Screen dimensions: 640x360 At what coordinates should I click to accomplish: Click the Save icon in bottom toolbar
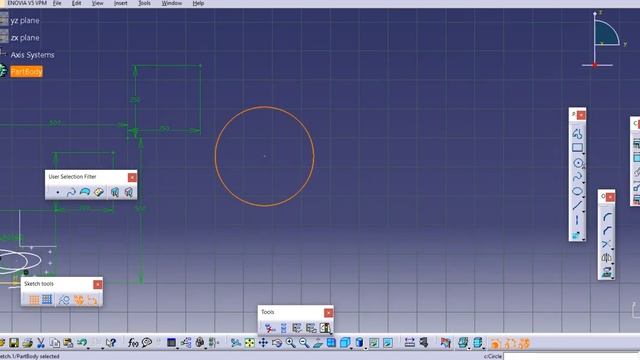[14, 343]
